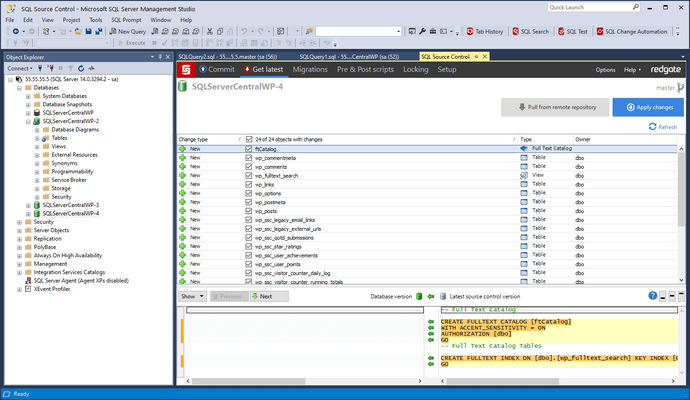This screenshot has height=400, width=690.
Task: Click the Open File toolbar icon
Action: [78, 31]
